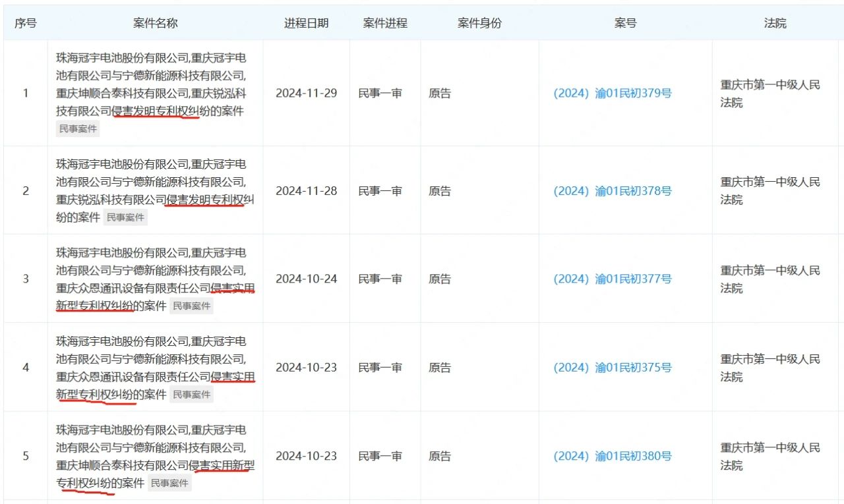Click case name text of row 3
This screenshot has height=504, width=844.
pyautogui.click(x=156, y=279)
